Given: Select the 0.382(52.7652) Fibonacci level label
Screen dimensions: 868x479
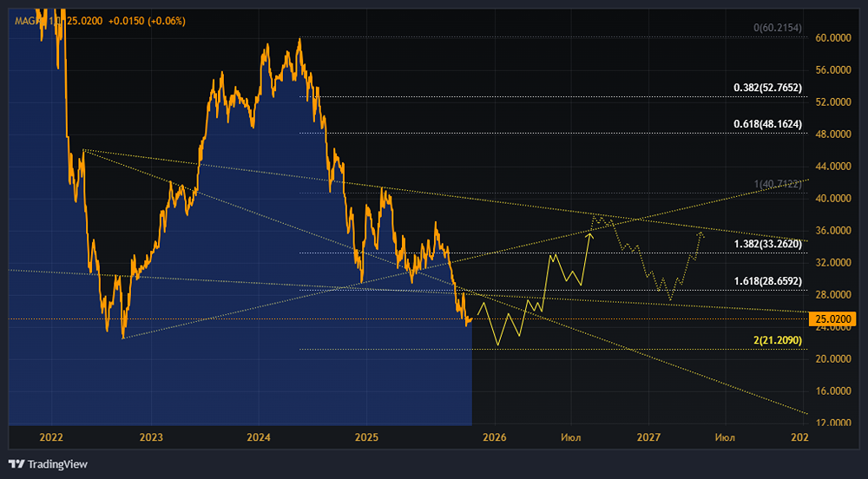Looking at the screenshot, I should tap(767, 88).
